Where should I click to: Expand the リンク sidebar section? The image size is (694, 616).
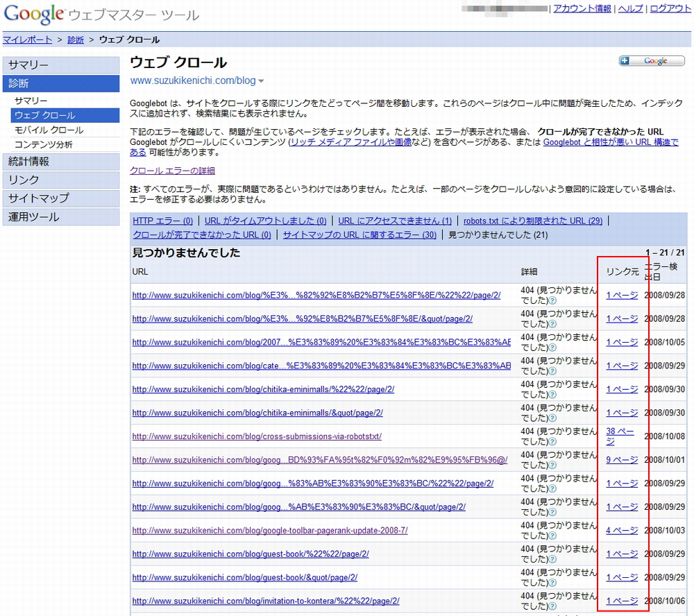point(61,180)
